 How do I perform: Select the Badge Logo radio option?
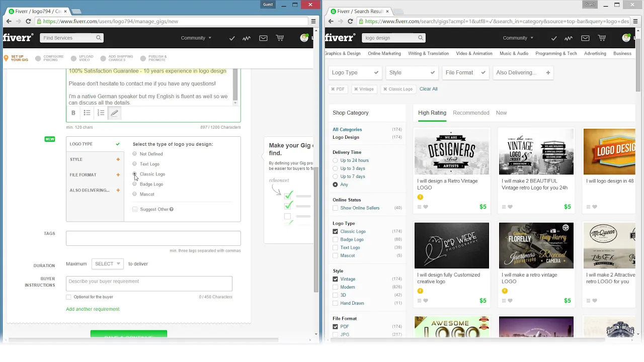[x=134, y=184]
